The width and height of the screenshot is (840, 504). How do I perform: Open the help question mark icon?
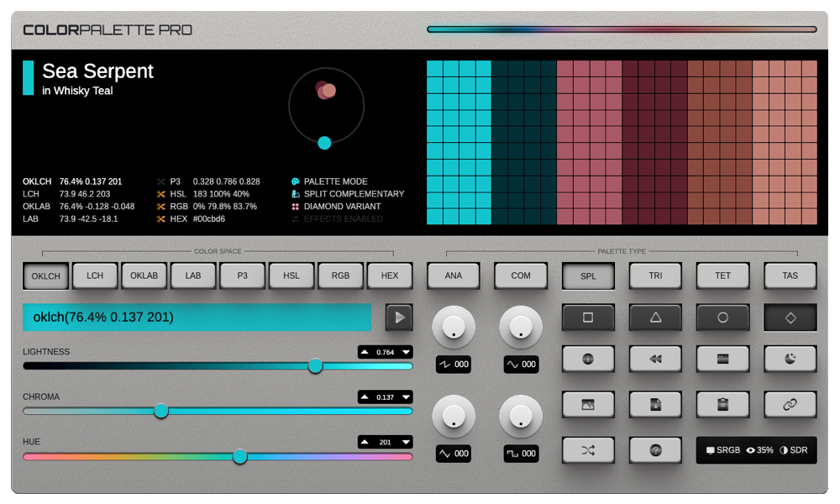(655, 449)
